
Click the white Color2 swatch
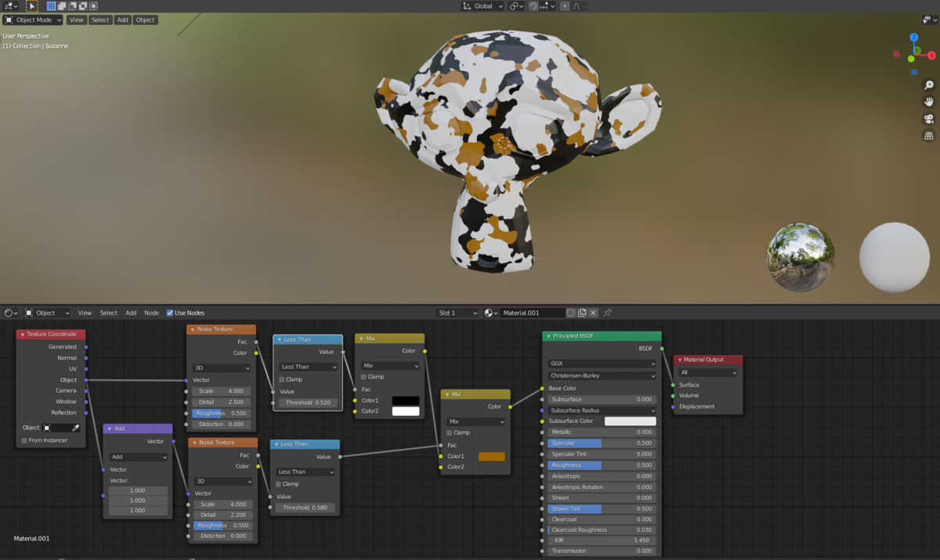(x=406, y=411)
